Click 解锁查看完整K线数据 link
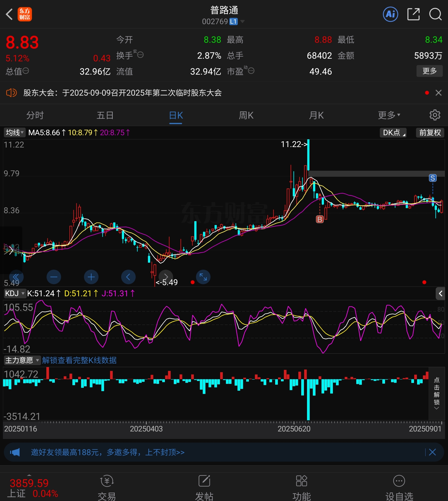Image resolution: width=448 pixels, height=501 pixels. coord(79,360)
